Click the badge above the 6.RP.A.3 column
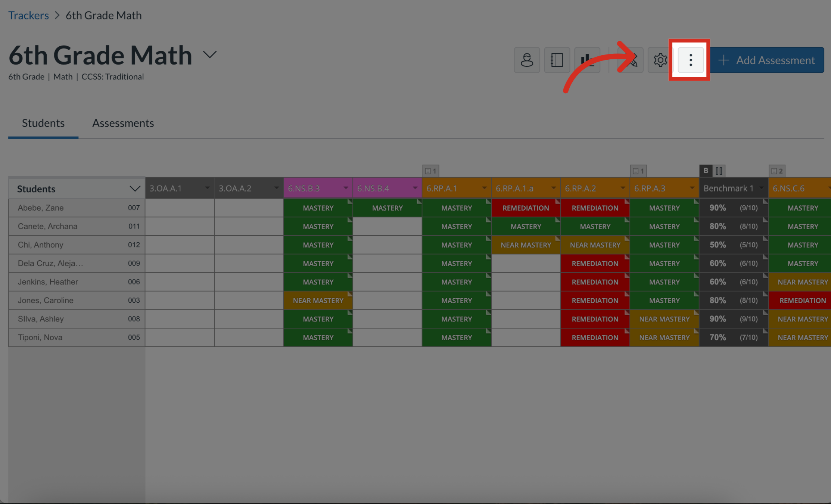This screenshot has height=504, width=831. [638, 171]
